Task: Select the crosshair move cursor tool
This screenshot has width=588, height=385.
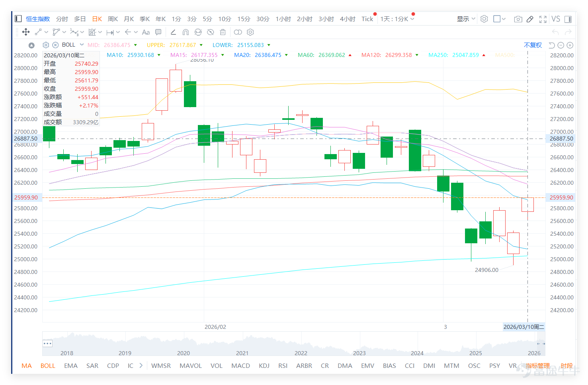Action: coord(26,32)
